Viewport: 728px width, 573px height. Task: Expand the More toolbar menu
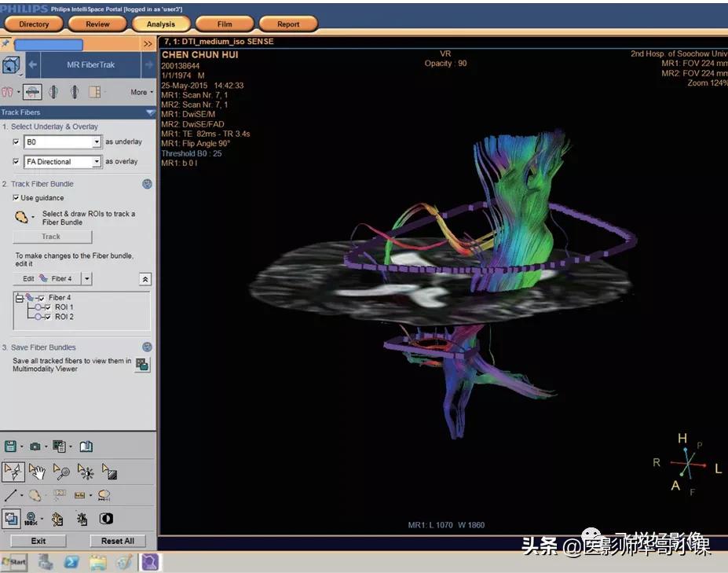(141, 92)
